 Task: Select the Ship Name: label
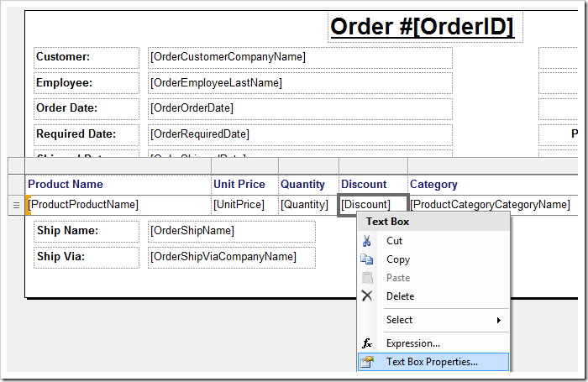coord(87,232)
